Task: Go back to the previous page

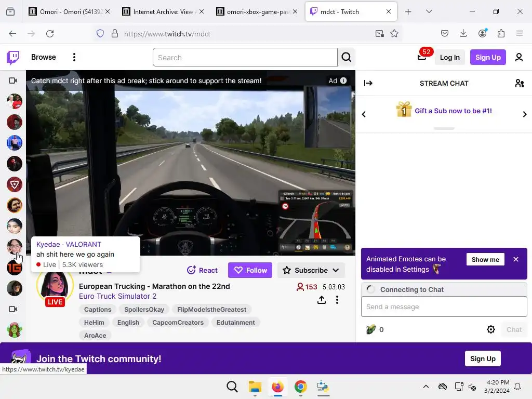Action: pyautogui.click(x=12, y=34)
